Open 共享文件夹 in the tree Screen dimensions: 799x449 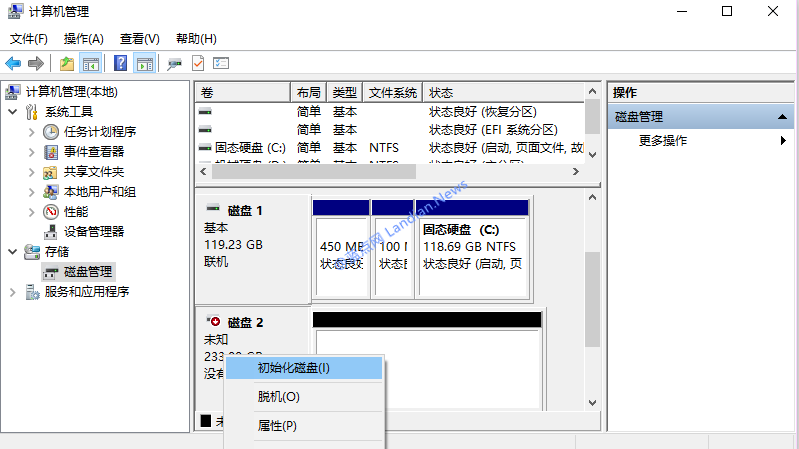[x=94, y=172]
